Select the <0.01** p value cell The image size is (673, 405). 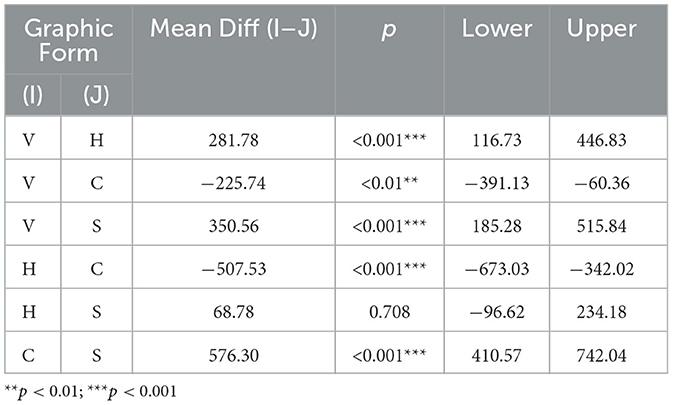click(391, 185)
